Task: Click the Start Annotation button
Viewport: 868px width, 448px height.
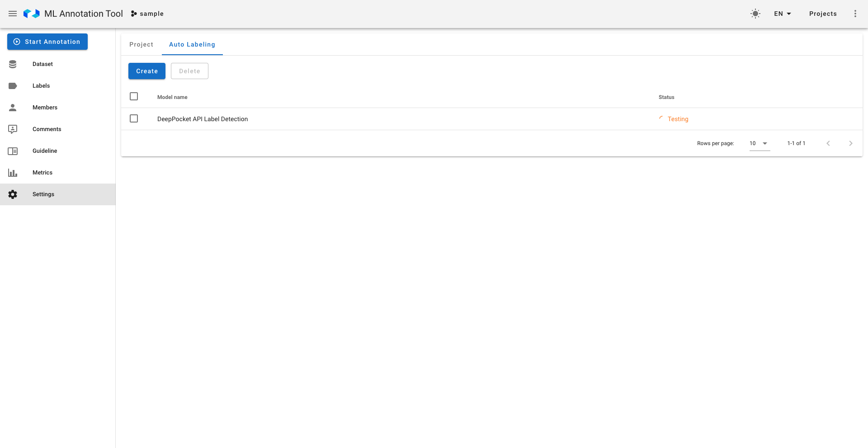Action: (47, 42)
